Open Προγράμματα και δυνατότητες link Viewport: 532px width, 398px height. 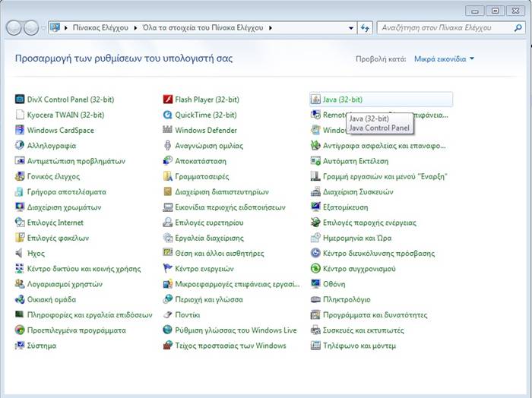[375, 315]
